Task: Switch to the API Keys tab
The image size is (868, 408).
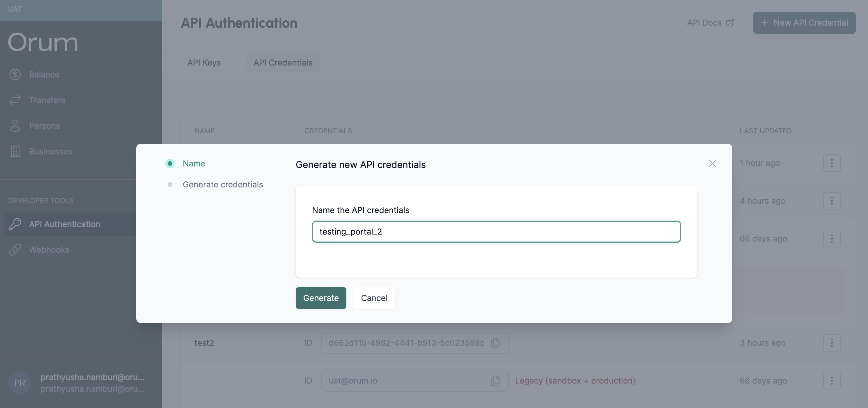Action: click(204, 63)
